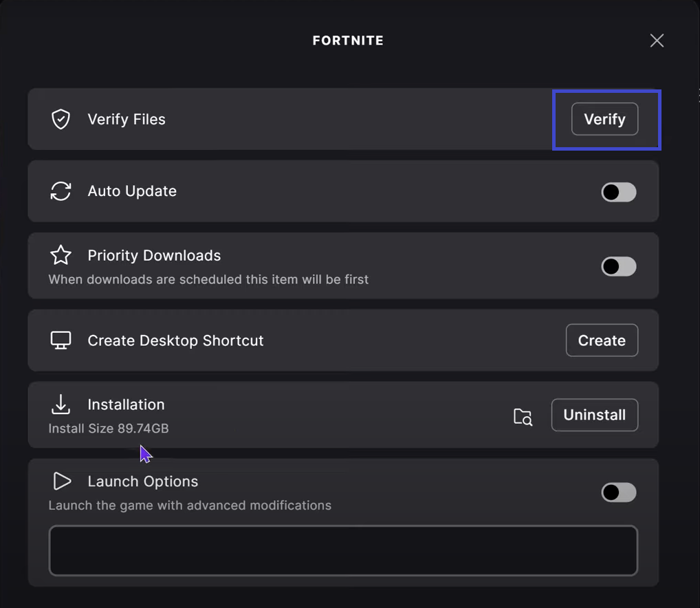700x608 pixels.
Task: Close the Fortnite settings dialog
Action: click(656, 41)
